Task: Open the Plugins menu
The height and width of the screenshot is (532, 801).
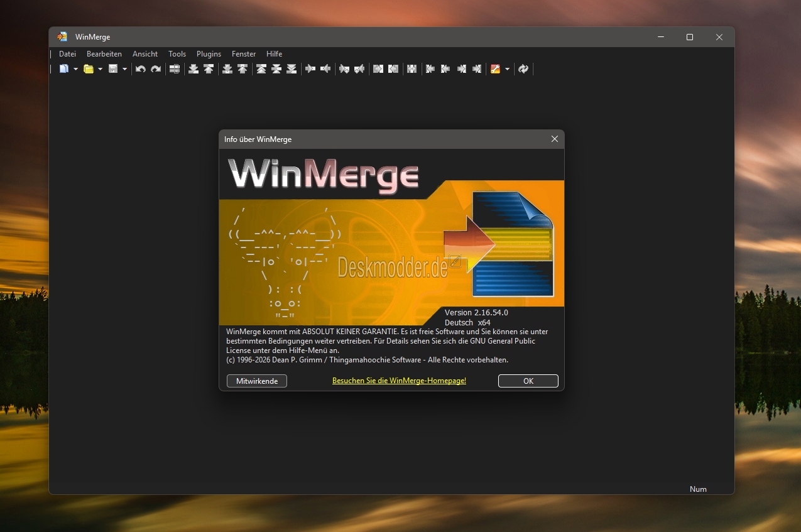Action: (x=209, y=54)
